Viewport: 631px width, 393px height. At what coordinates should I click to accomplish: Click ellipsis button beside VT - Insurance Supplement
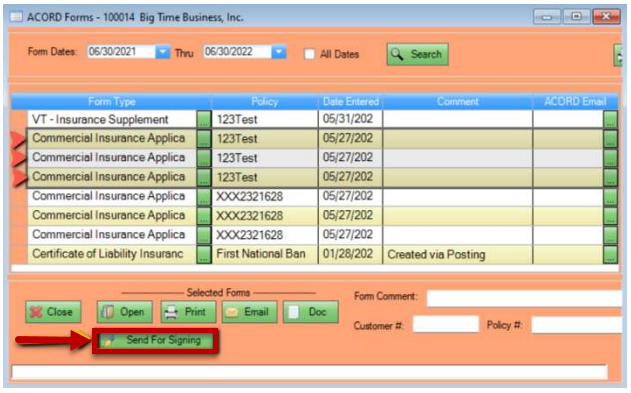click(204, 119)
